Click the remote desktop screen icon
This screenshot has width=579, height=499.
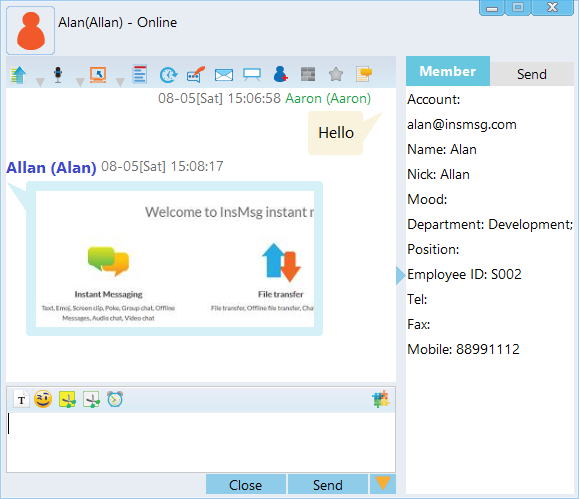coord(98,75)
